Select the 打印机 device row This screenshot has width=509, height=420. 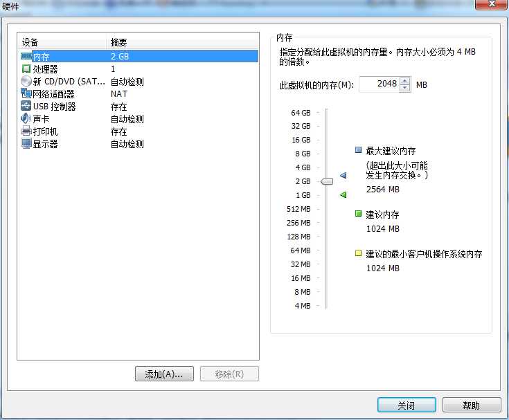coord(139,131)
